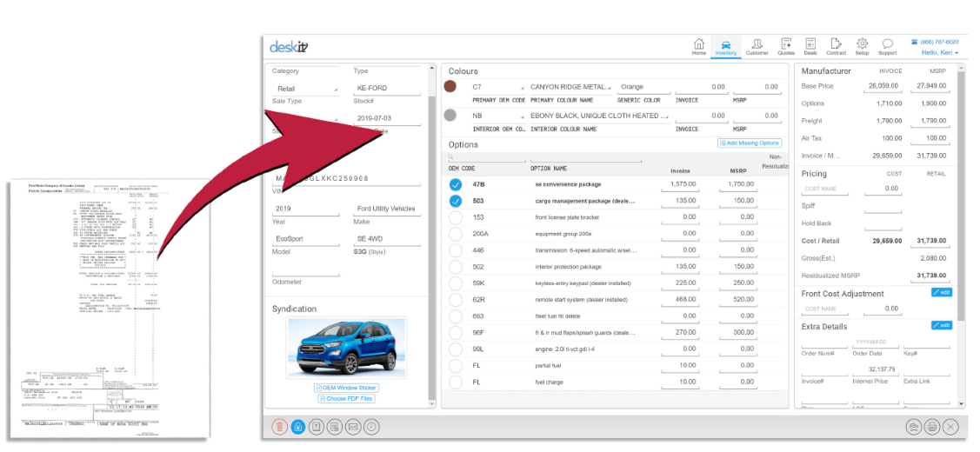Uncheck option 47B se convenience package
Viewport: 980px width, 452px height.
pos(456,185)
